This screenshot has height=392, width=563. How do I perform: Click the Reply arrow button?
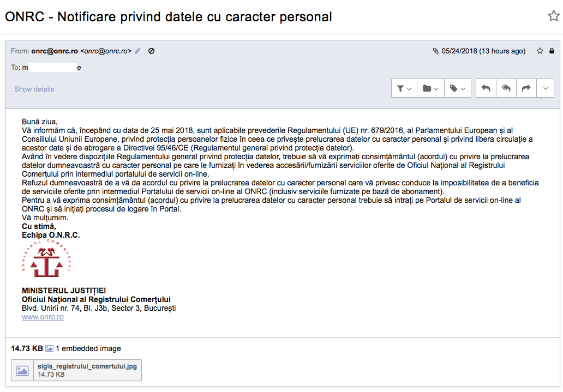486,88
